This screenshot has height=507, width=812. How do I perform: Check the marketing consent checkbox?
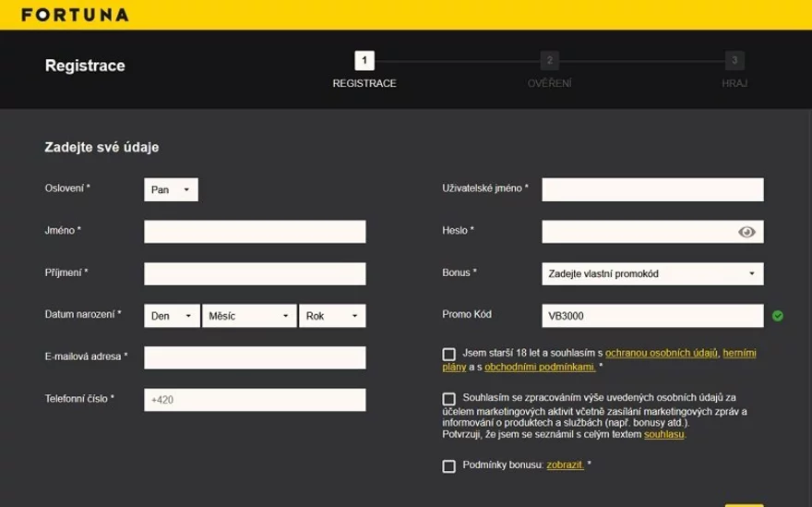(449, 399)
